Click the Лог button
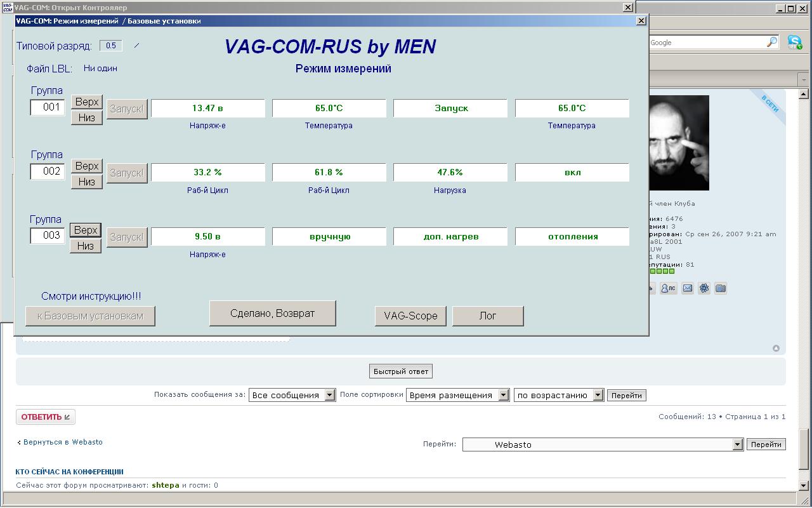812x508 pixels. [x=488, y=316]
